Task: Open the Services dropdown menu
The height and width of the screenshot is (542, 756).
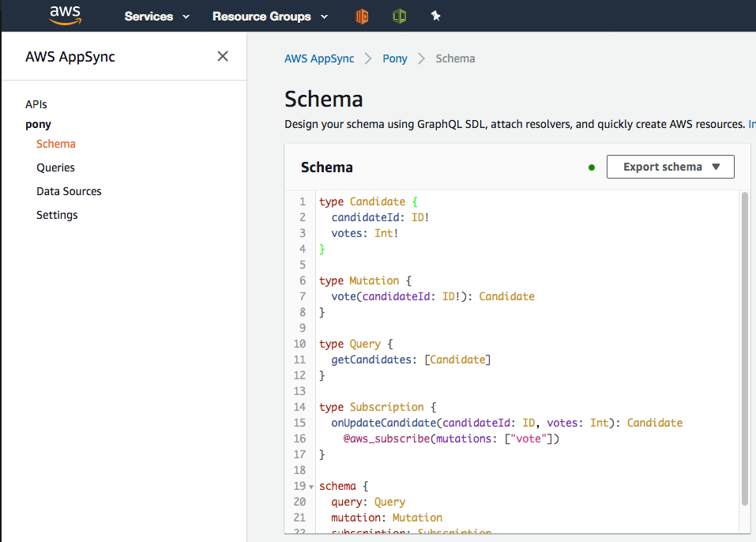Action: [157, 16]
